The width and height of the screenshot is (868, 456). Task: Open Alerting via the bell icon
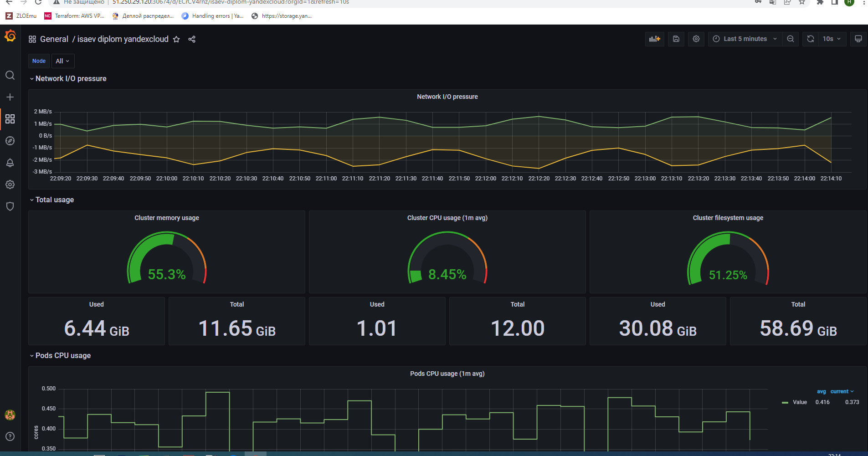pyautogui.click(x=10, y=163)
